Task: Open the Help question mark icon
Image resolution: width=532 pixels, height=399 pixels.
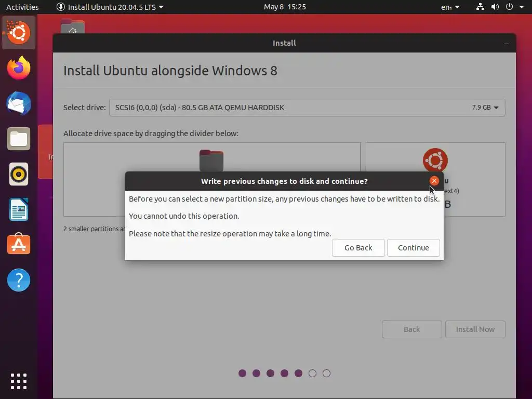Action: coord(19,280)
